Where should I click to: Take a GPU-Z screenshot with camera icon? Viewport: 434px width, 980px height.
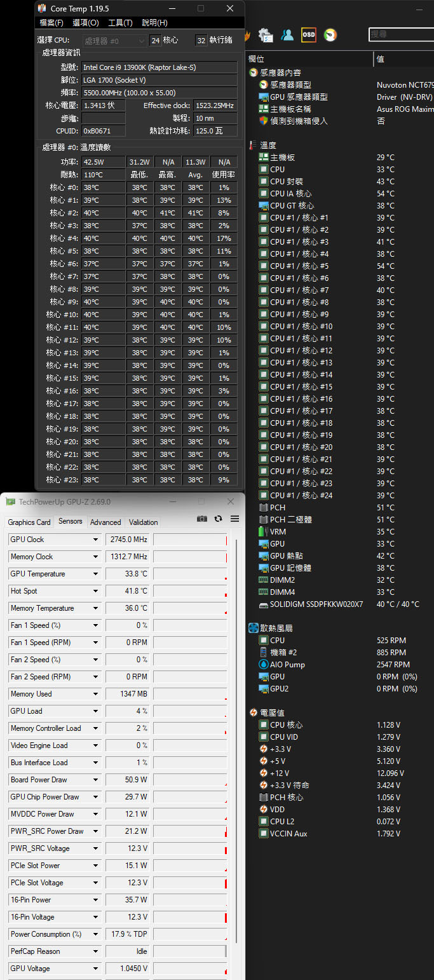pos(202,519)
